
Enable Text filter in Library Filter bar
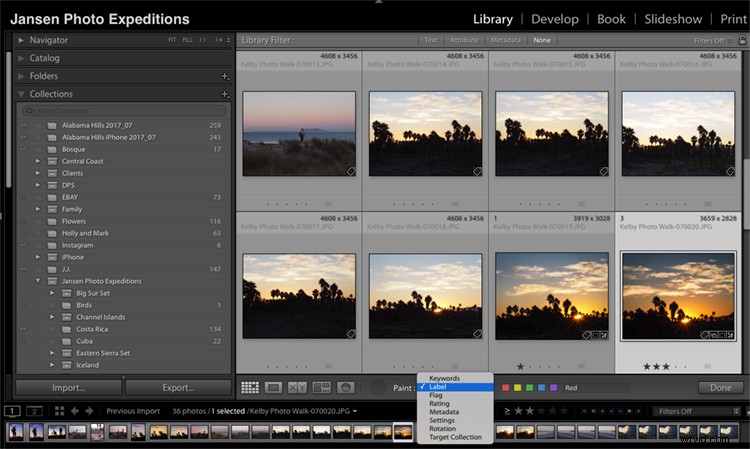click(431, 40)
